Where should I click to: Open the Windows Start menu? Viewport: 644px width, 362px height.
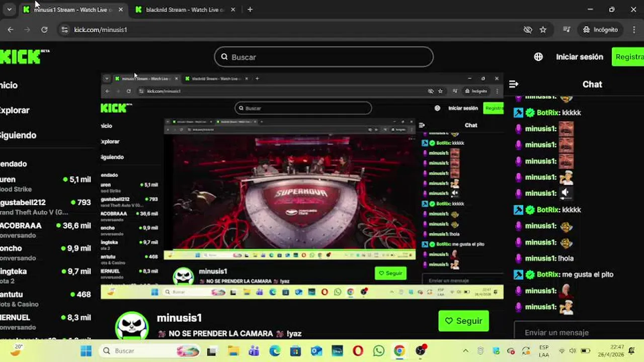click(x=86, y=350)
